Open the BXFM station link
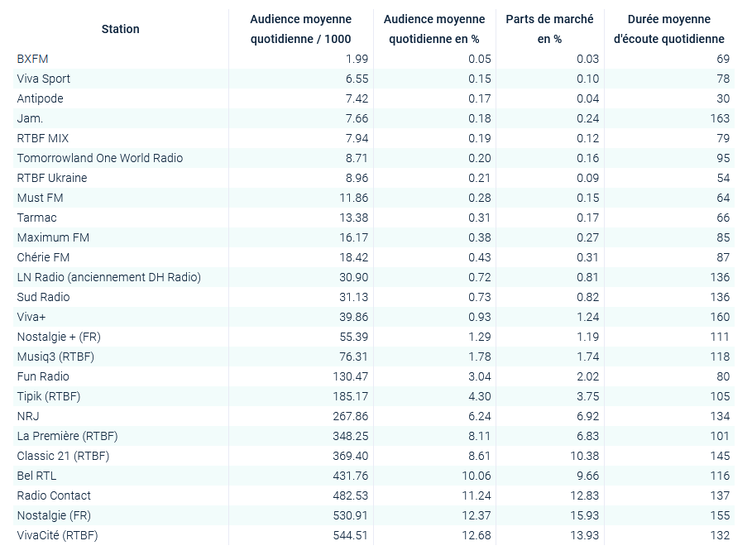752x560 pixels. click(32, 59)
